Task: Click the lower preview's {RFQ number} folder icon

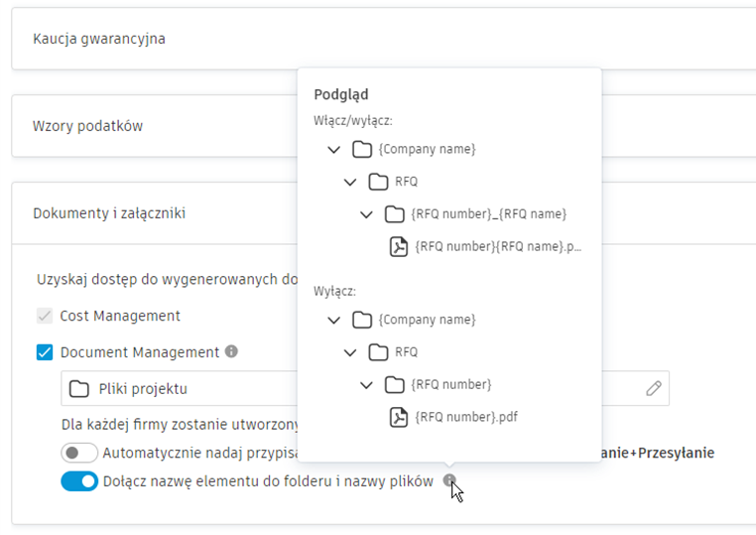Action: coord(394,384)
